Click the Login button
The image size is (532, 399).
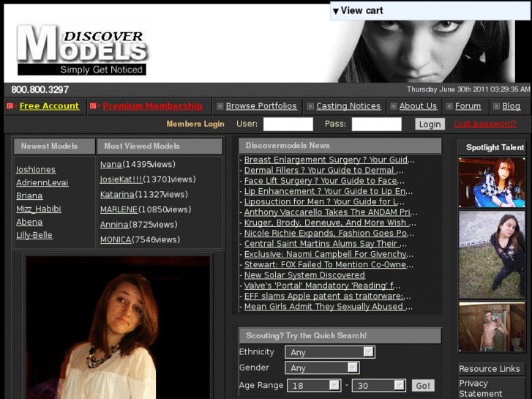[x=430, y=124]
